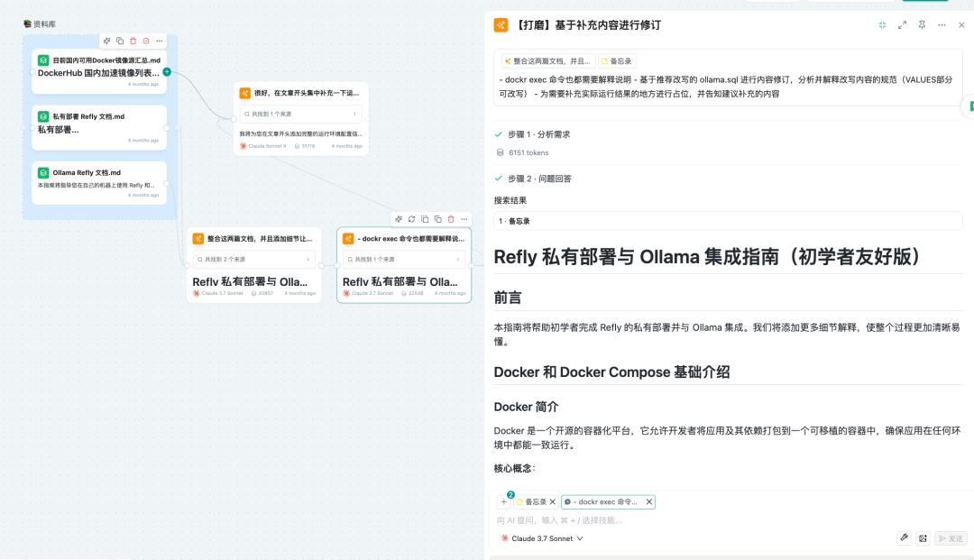The height and width of the screenshot is (560, 974).
Task: Click the 前言 heading
Action: 508,298
